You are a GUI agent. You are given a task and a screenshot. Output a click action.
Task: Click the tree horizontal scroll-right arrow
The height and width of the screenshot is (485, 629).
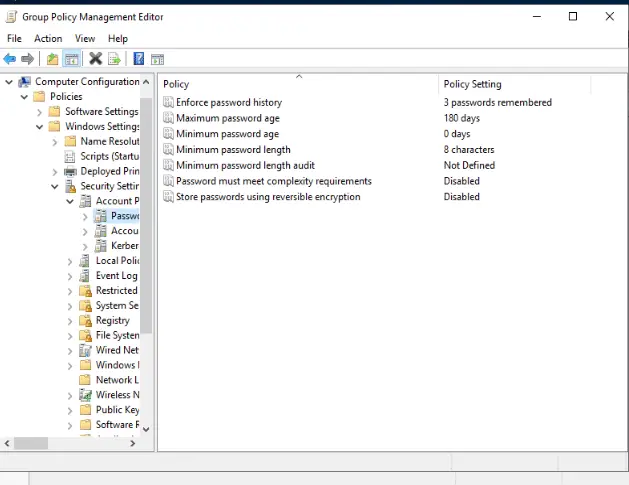point(133,443)
